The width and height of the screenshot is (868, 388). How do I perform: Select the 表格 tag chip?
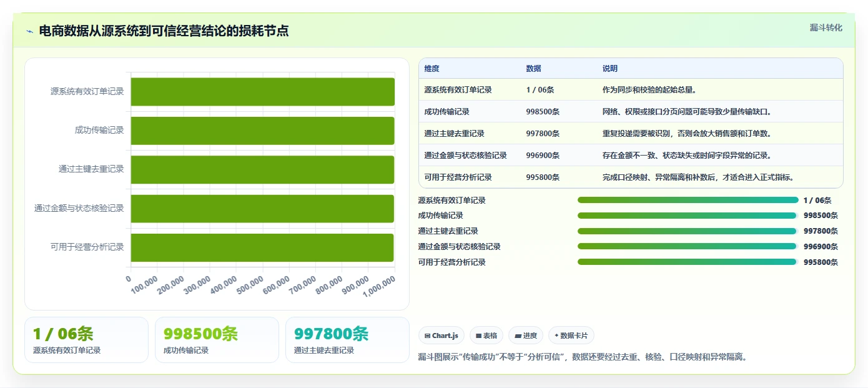point(486,336)
